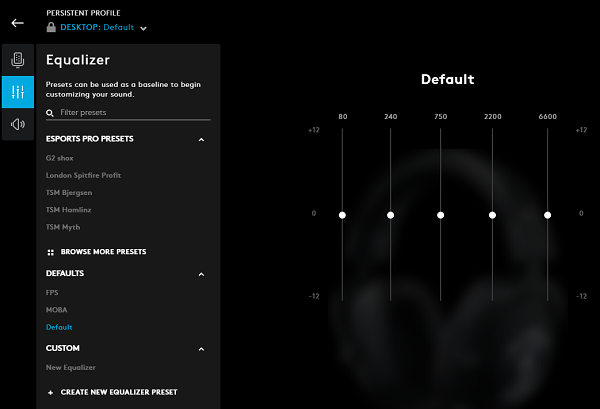Click the search magnifier icon

pos(50,113)
